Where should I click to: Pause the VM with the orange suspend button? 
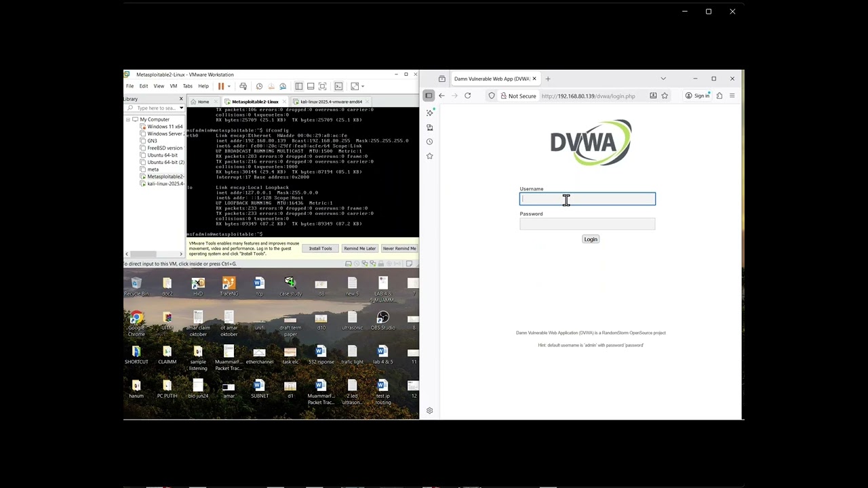tap(221, 86)
